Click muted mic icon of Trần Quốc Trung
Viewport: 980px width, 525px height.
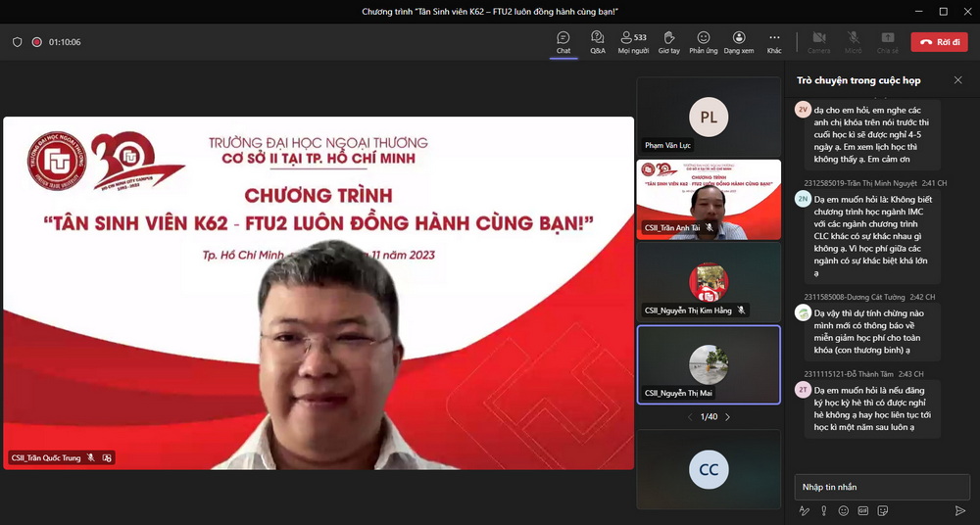point(90,458)
